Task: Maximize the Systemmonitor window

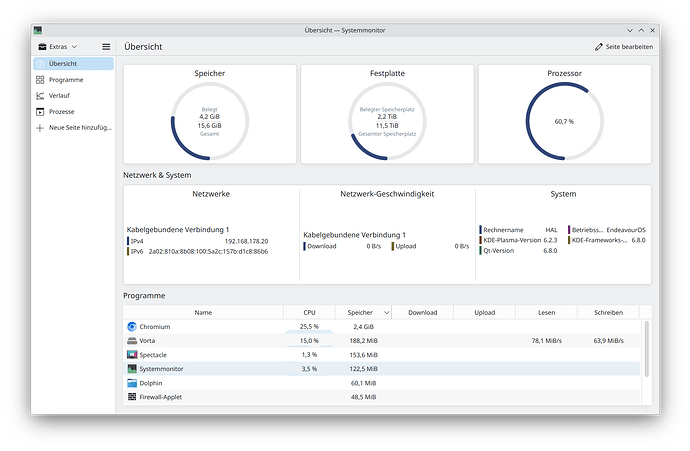Action: [x=641, y=30]
